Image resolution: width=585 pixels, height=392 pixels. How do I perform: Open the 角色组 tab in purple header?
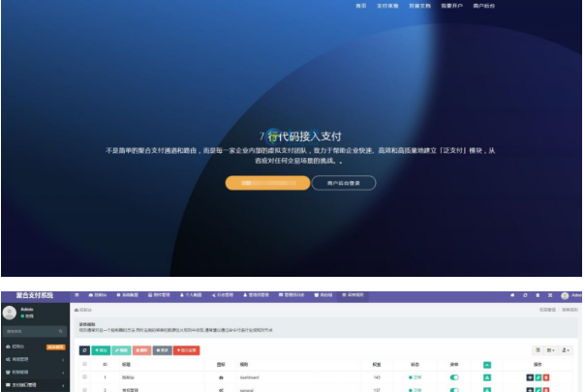click(x=323, y=295)
